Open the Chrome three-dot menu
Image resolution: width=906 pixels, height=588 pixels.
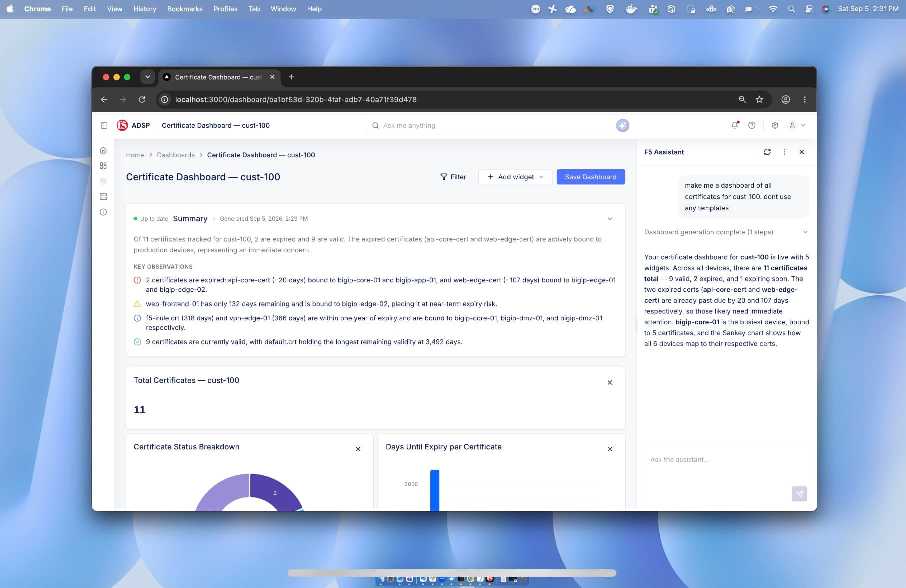click(804, 99)
